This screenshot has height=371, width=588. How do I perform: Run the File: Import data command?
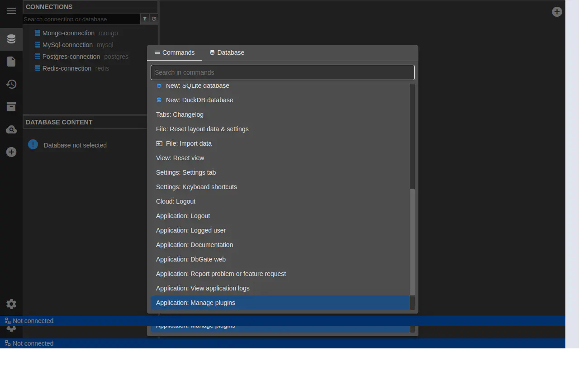pos(189,143)
